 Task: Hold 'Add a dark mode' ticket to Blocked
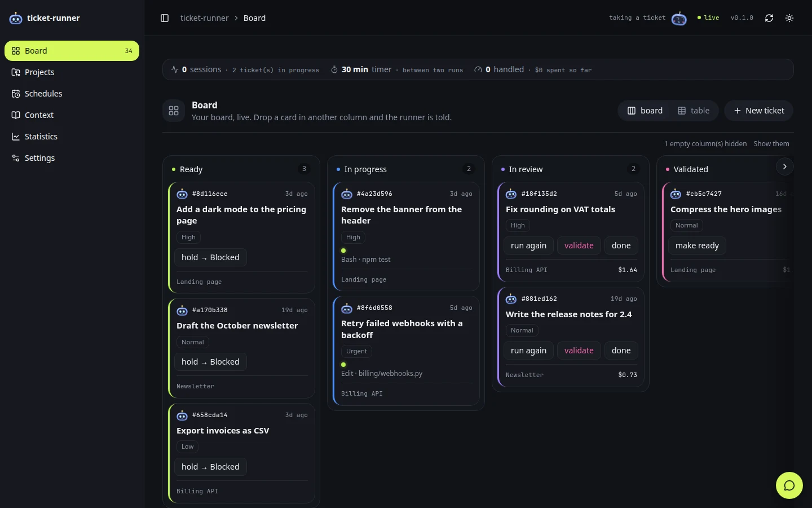coord(210,257)
